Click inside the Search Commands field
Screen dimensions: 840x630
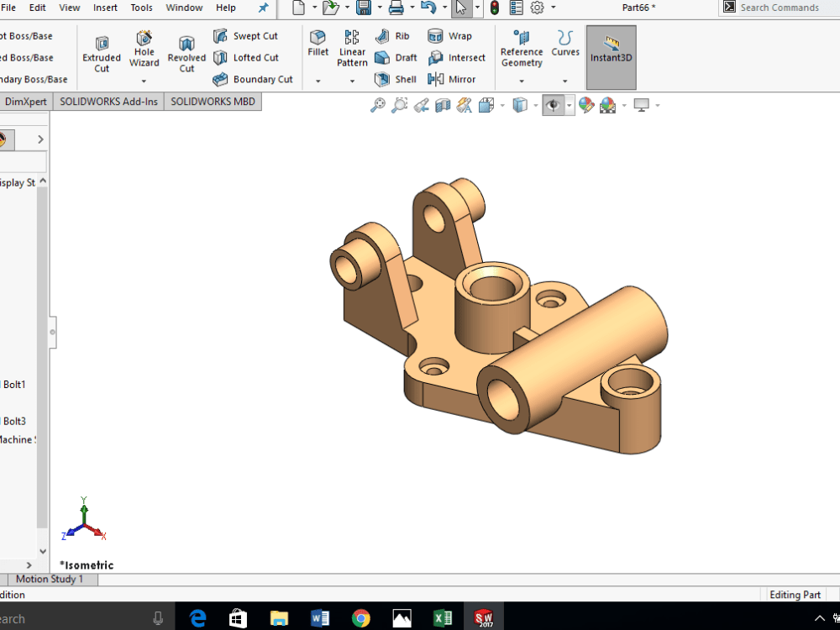pyautogui.click(x=781, y=8)
